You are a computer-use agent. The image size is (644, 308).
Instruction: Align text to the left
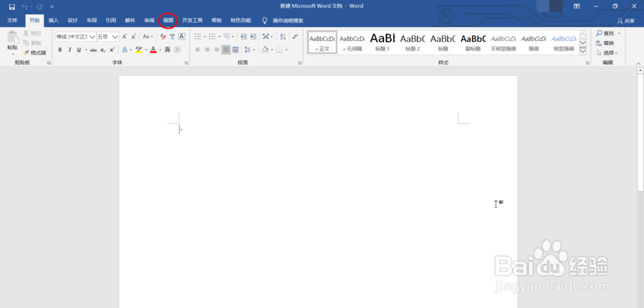(198, 50)
